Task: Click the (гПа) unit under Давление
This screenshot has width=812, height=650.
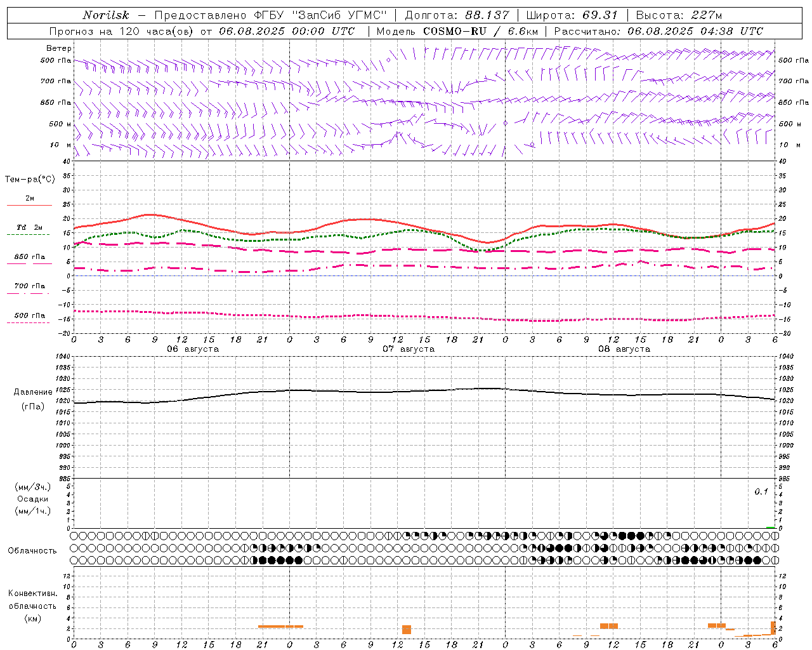Action: coord(33,407)
